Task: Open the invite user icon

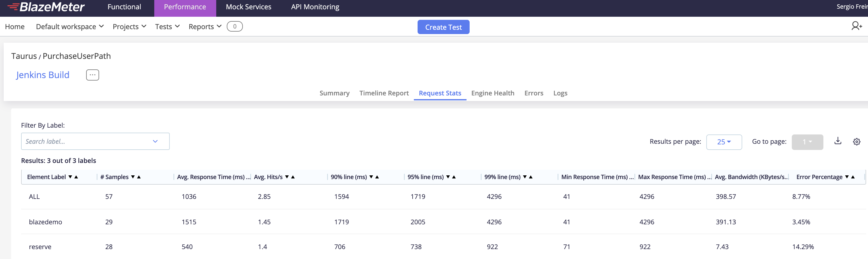Action: click(856, 26)
